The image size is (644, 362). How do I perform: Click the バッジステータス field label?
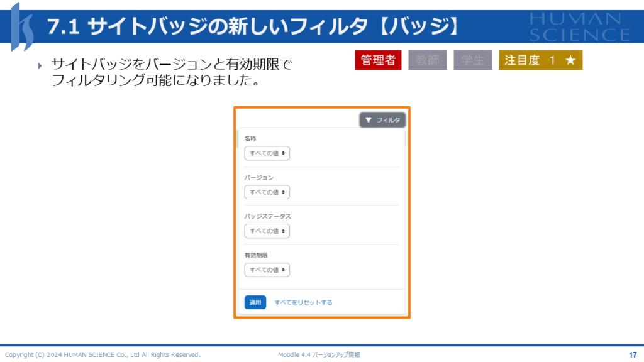coord(267,216)
